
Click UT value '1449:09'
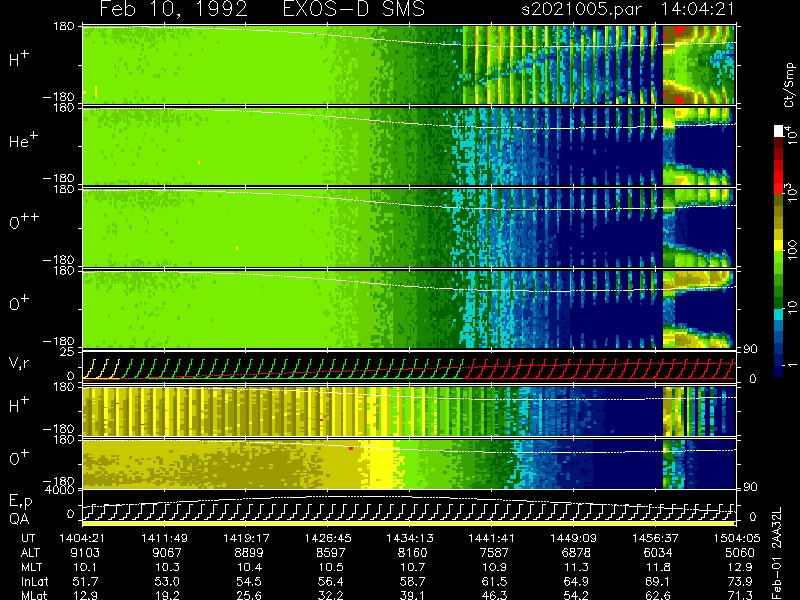pos(573,538)
